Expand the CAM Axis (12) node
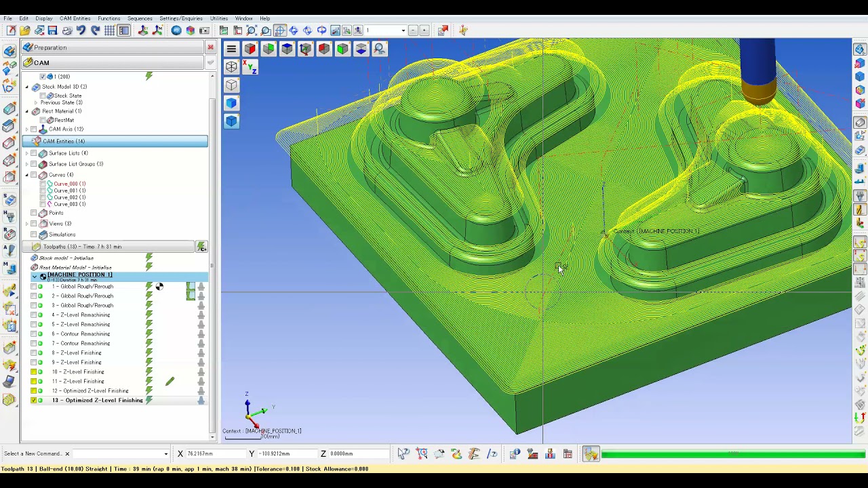 point(27,129)
